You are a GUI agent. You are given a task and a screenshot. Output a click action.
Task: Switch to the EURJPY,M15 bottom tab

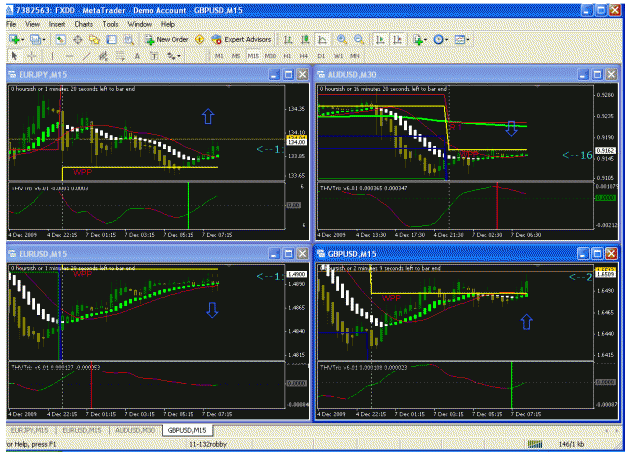30,430
